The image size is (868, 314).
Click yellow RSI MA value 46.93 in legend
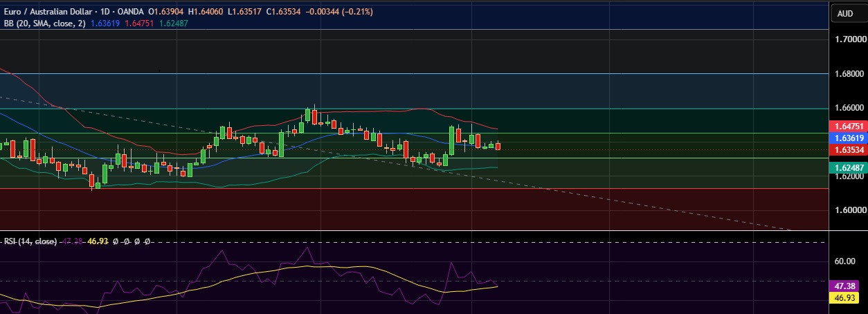(96, 241)
